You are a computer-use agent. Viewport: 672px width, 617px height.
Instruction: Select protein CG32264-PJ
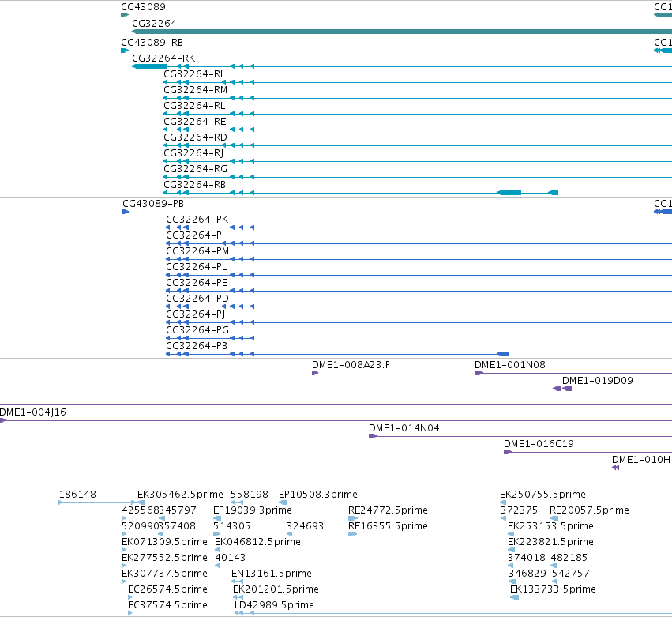click(195, 314)
